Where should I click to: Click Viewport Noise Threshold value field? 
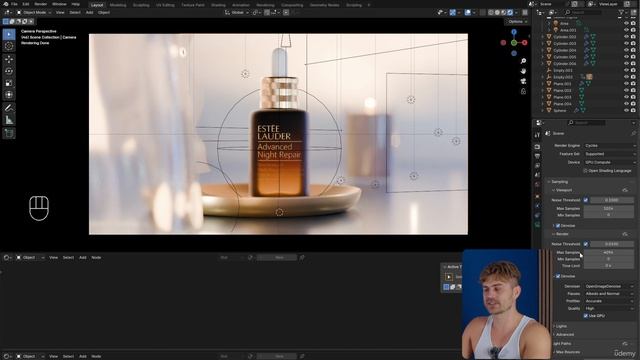click(x=611, y=200)
